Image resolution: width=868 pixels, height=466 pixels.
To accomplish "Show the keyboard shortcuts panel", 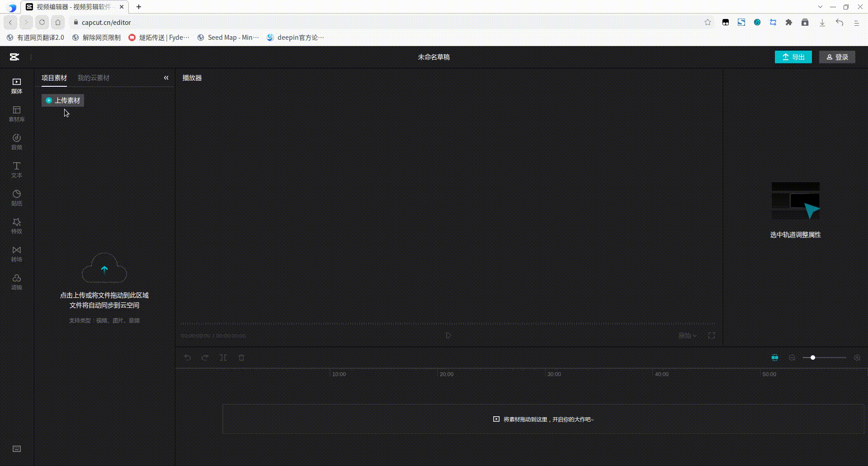I will (x=16, y=448).
